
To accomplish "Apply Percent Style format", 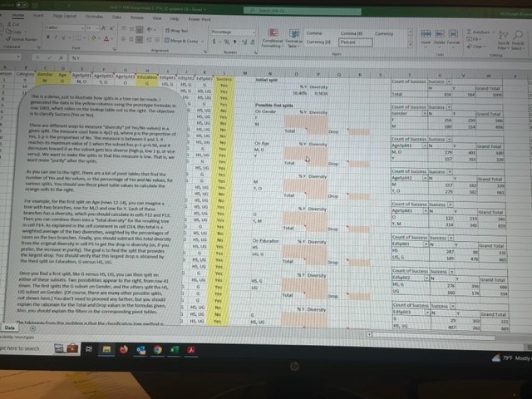I will tap(226, 42).
